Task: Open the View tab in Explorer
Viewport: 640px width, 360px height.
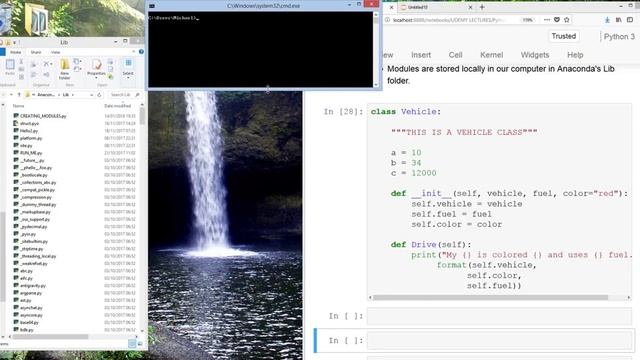Action: [56, 52]
